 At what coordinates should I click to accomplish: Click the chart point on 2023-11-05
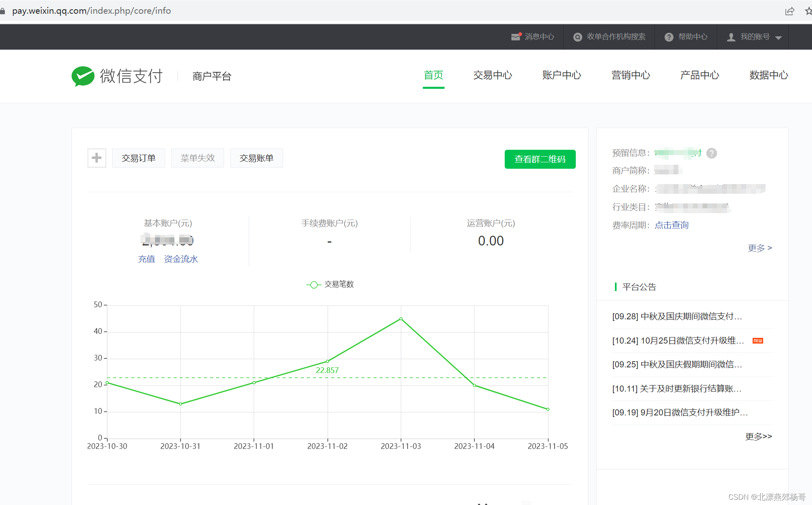pos(548,409)
